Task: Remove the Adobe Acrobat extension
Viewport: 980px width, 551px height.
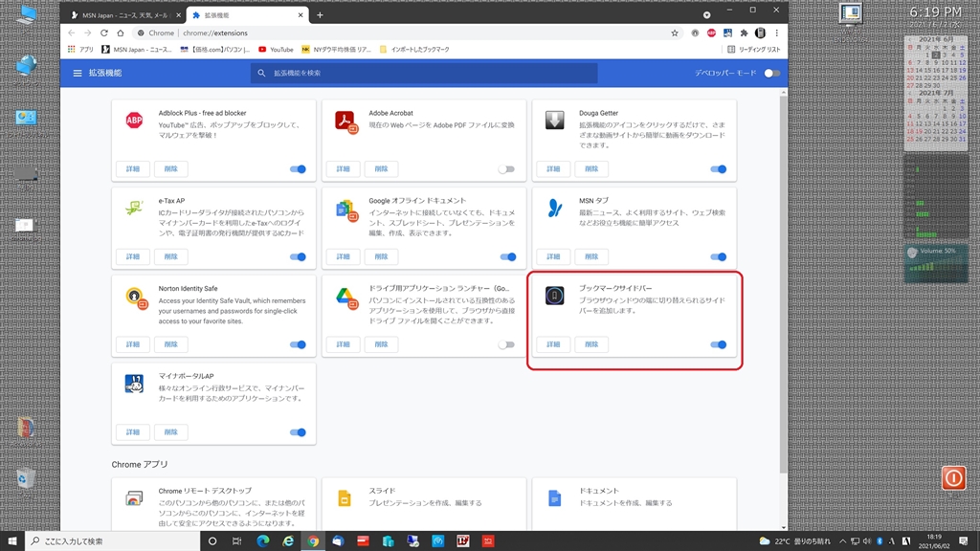Action: [x=381, y=169]
